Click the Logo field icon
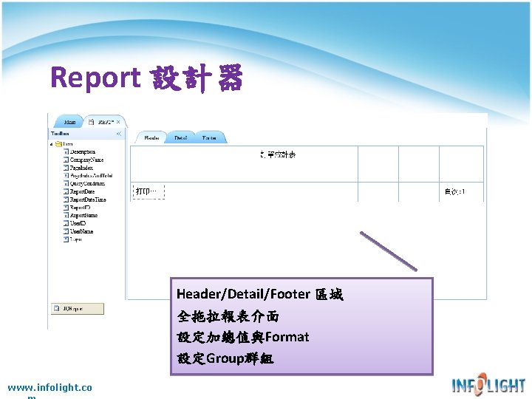Screen dimensions: 532x399 tap(66, 239)
